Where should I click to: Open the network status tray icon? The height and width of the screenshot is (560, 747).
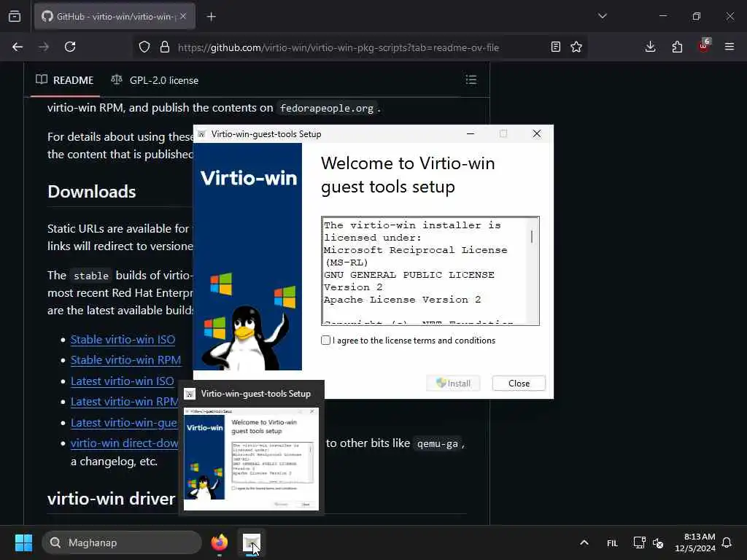click(x=639, y=542)
